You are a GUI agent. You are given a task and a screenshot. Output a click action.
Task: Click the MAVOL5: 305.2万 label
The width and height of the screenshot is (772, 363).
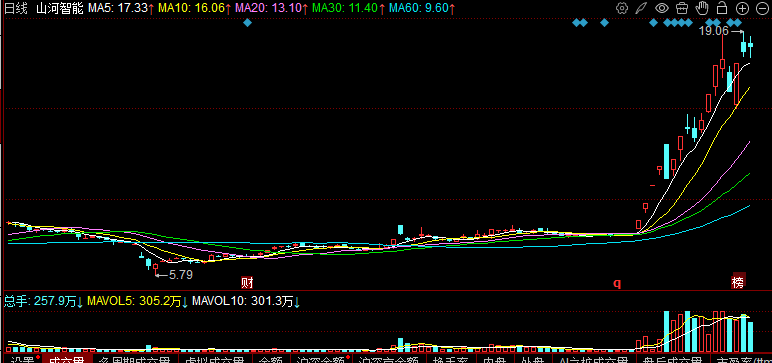(x=137, y=301)
